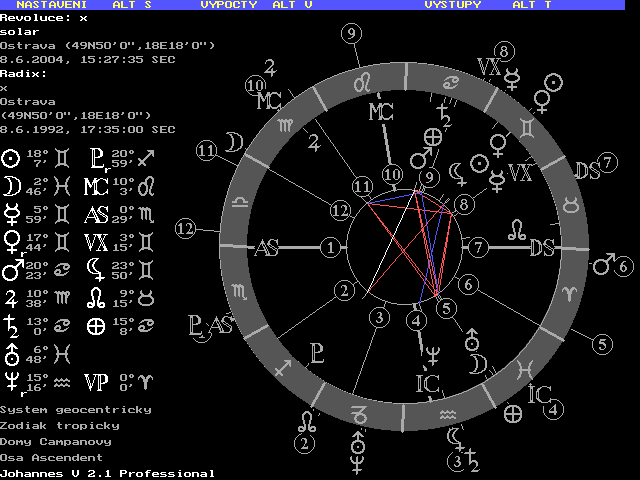640x480 pixels.
Task: Click the Neptune trident in the left planet table
Action: [11, 380]
